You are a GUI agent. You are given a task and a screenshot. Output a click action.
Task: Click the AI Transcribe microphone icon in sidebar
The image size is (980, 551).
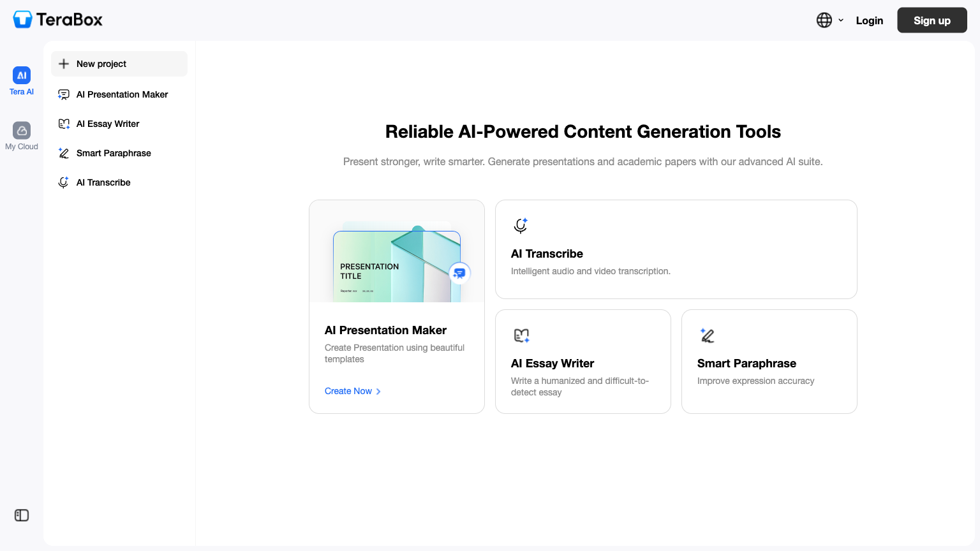pyautogui.click(x=63, y=182)
